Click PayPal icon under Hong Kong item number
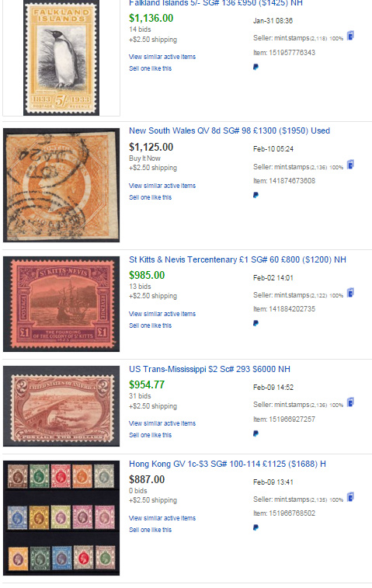 (256, 527)
